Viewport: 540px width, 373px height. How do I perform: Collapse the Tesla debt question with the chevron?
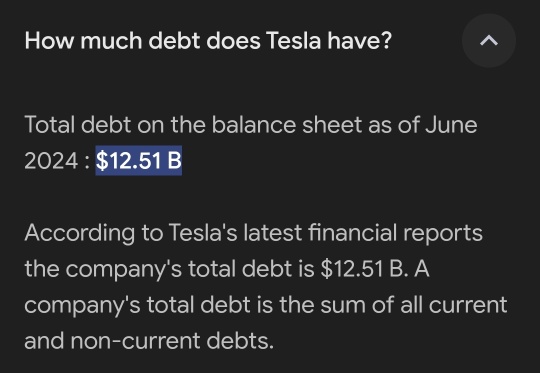489,41
